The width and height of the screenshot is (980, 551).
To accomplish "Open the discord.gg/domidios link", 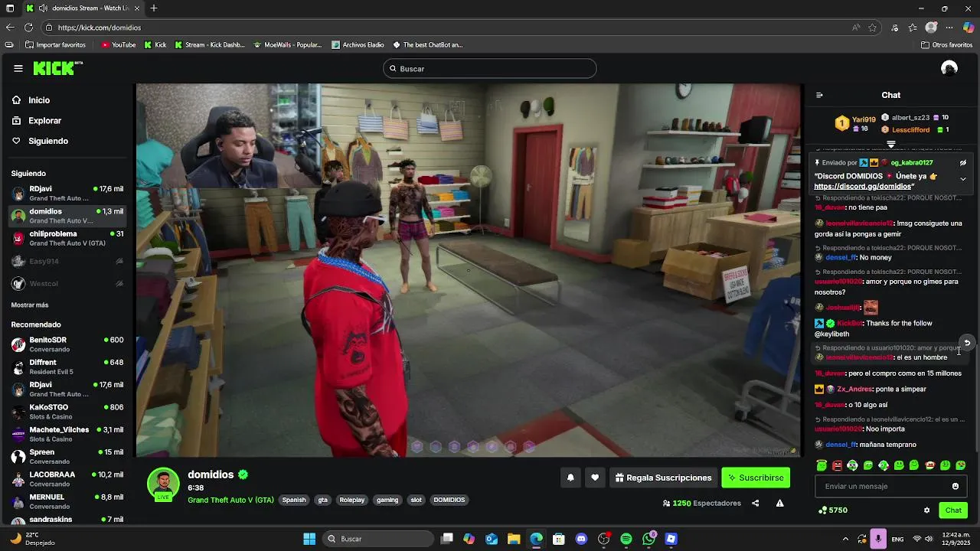I will point(863,187).
